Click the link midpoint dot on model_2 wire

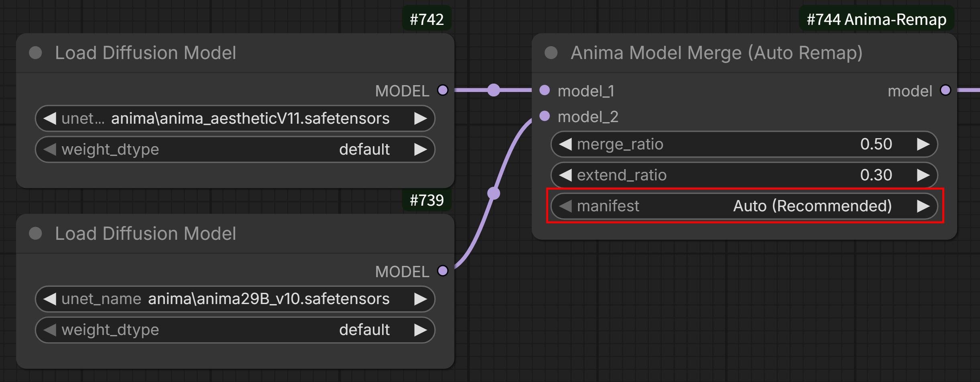click(x=494, y=193)
